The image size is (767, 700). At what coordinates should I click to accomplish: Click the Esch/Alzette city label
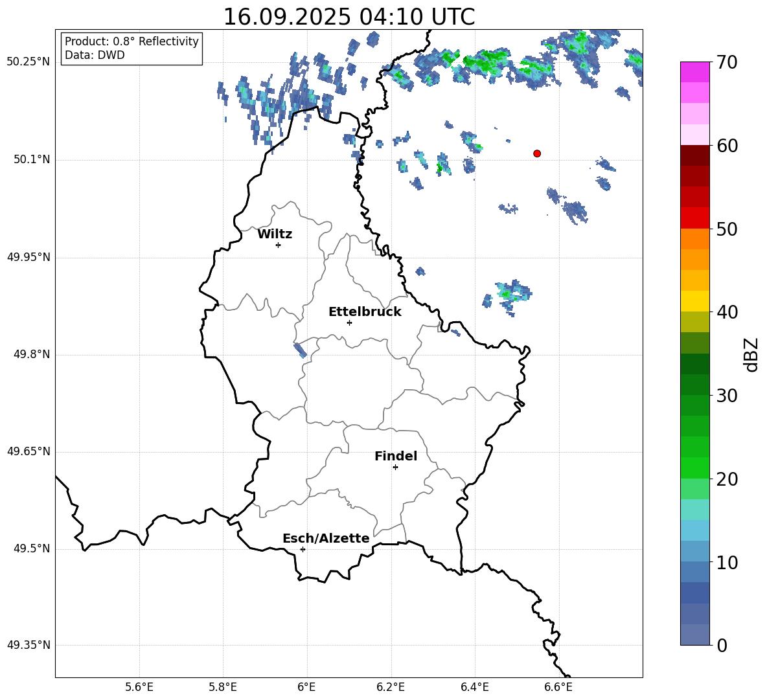[x=326, y=539]
